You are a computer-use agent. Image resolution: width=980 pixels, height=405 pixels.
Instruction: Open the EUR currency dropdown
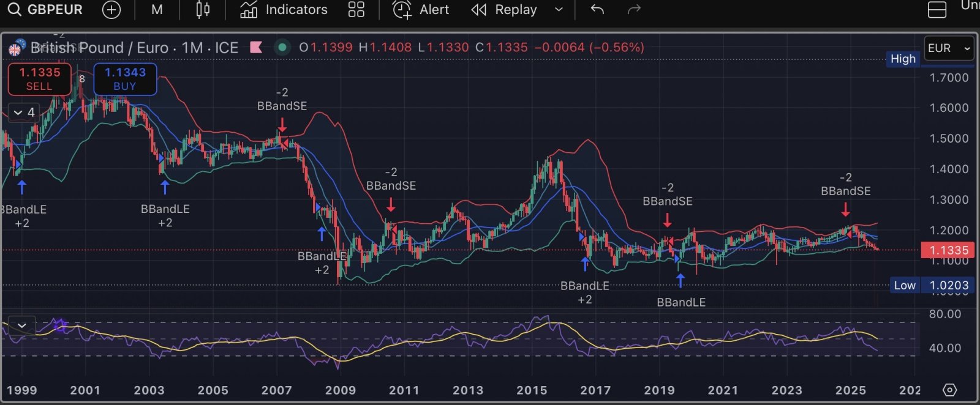[948, 48]
